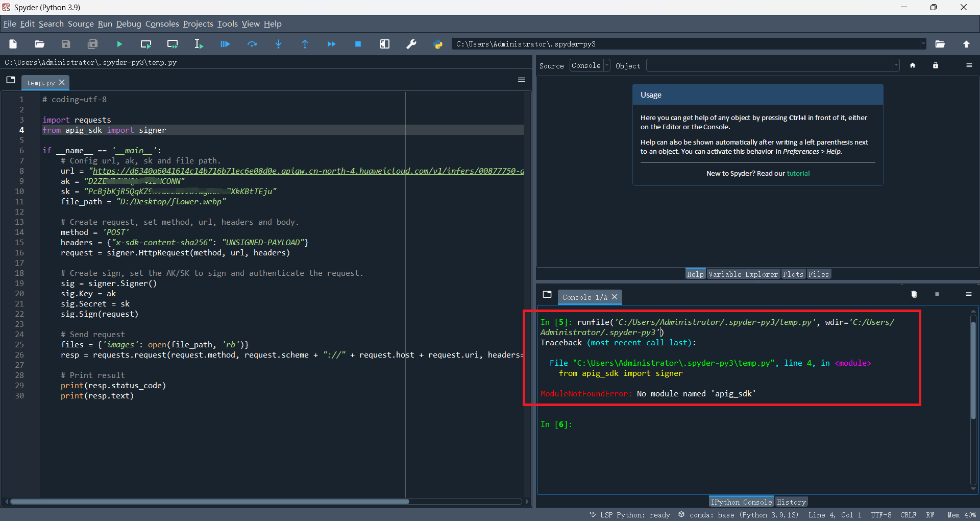Click the Run file play icon
This screenshot has height=521, width=980.
[x=119, y=44]
